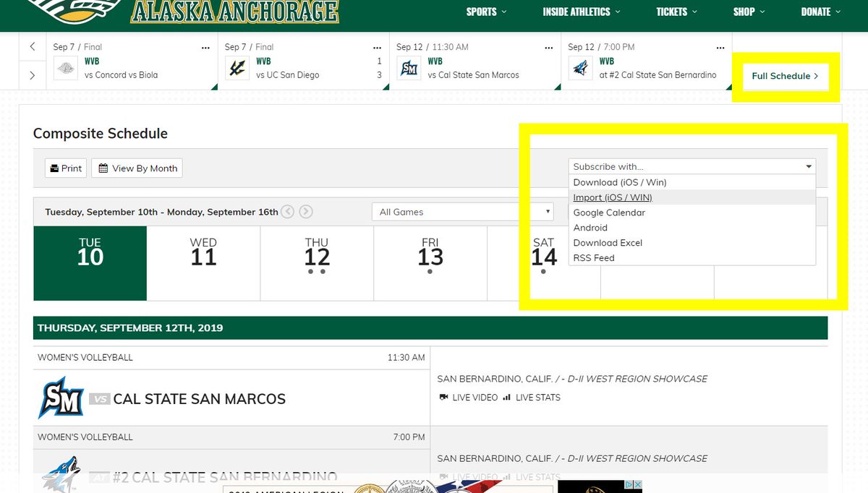Collapse the Subscribe with dropdown
The height and width of the screenshot is (493, 868).
coord(692,166)
